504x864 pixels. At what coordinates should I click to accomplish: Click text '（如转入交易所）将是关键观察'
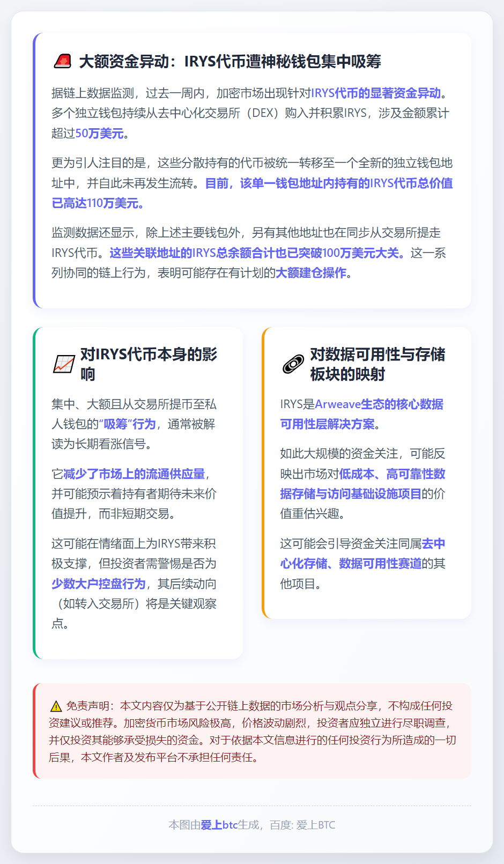pos(134,604)
